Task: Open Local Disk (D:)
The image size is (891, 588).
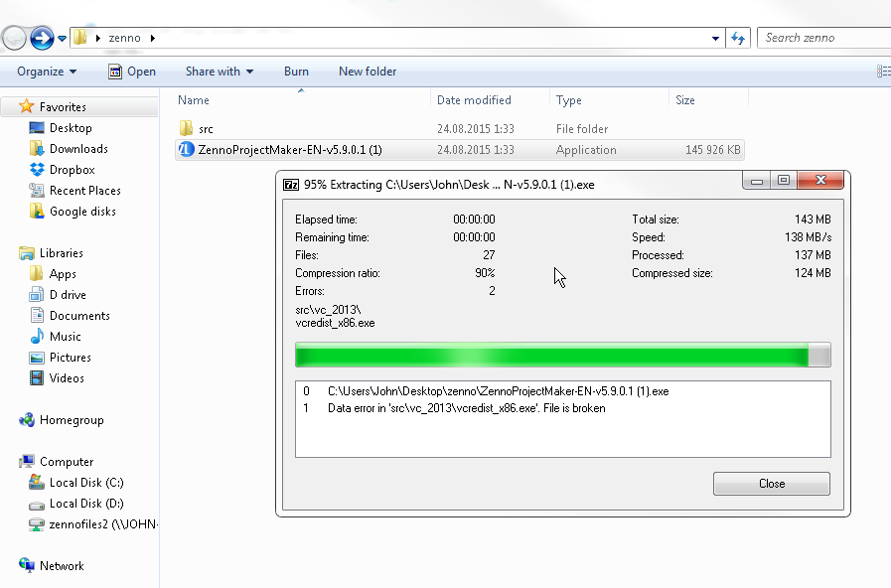Action: point(86,504)
